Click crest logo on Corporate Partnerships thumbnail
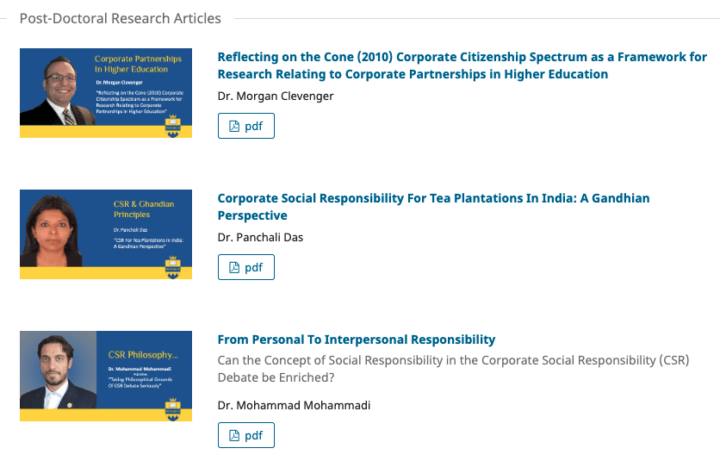The height and width of the screenshot is (461, 720). 173,126
